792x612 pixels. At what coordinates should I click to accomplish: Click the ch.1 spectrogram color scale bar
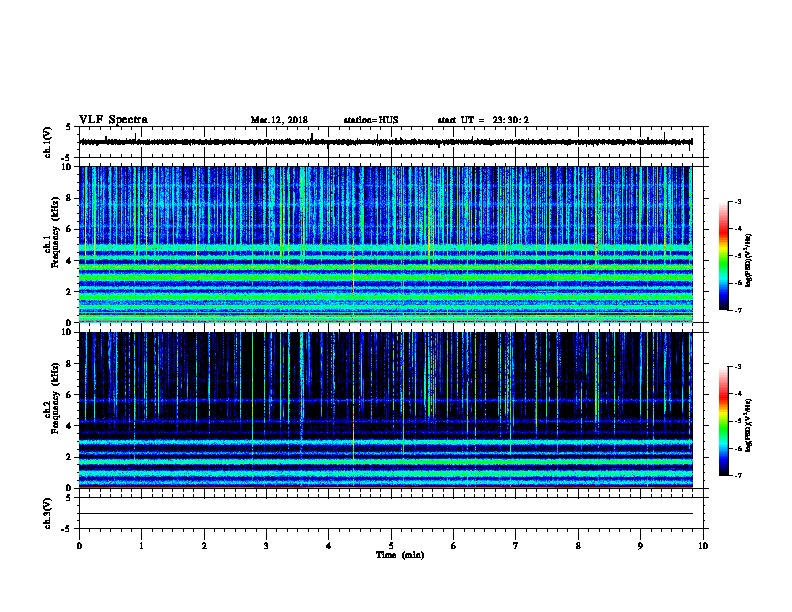click(x=724, y=256)
